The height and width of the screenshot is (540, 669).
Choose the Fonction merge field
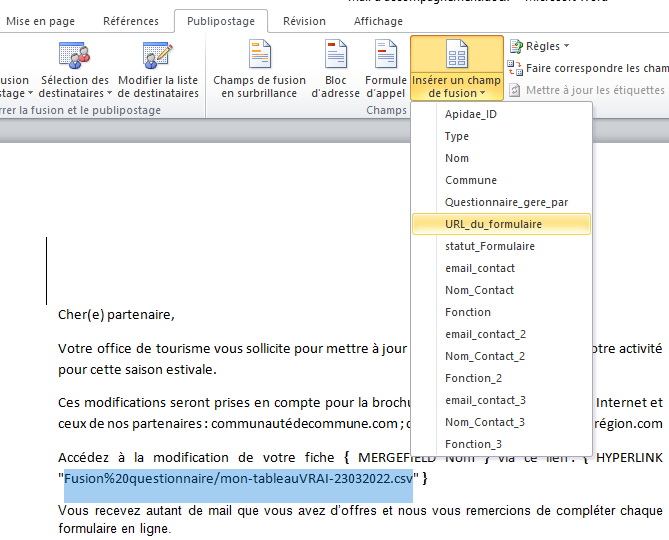tap(501, 312)
